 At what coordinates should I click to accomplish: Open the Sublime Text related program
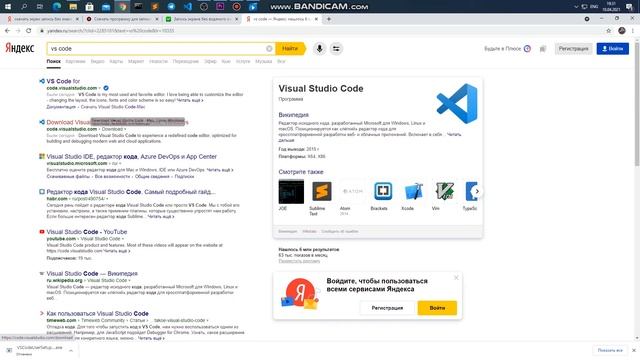tap(322, 191)
